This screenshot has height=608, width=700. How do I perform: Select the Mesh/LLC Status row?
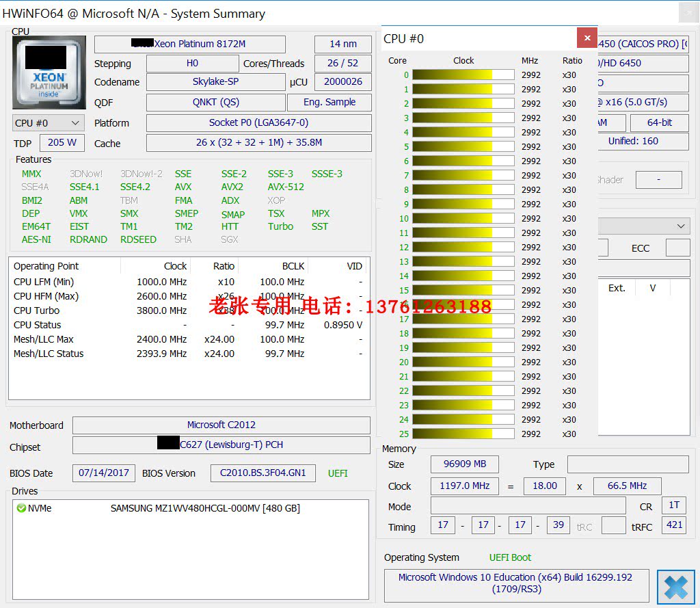pos(189,354)
